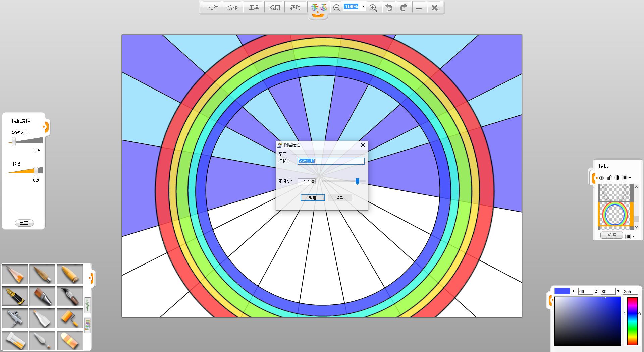Image resolution: width=644 pixels, height=352 pixels.
Task: Select the eraser tool
Action: click(70, 340)
